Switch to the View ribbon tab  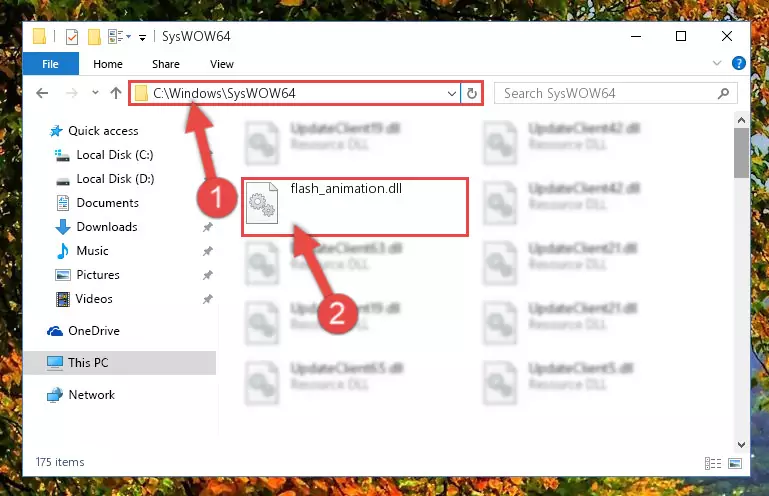point(222,64)
